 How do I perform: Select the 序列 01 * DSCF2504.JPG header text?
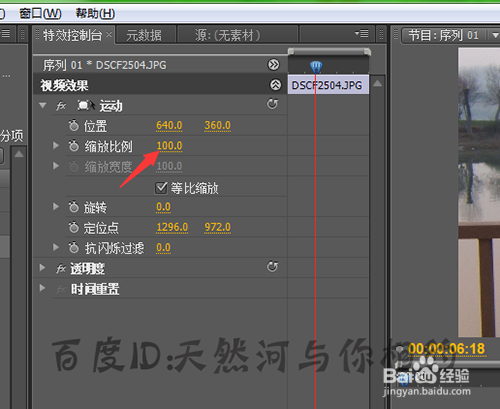(x=104, y=65)
